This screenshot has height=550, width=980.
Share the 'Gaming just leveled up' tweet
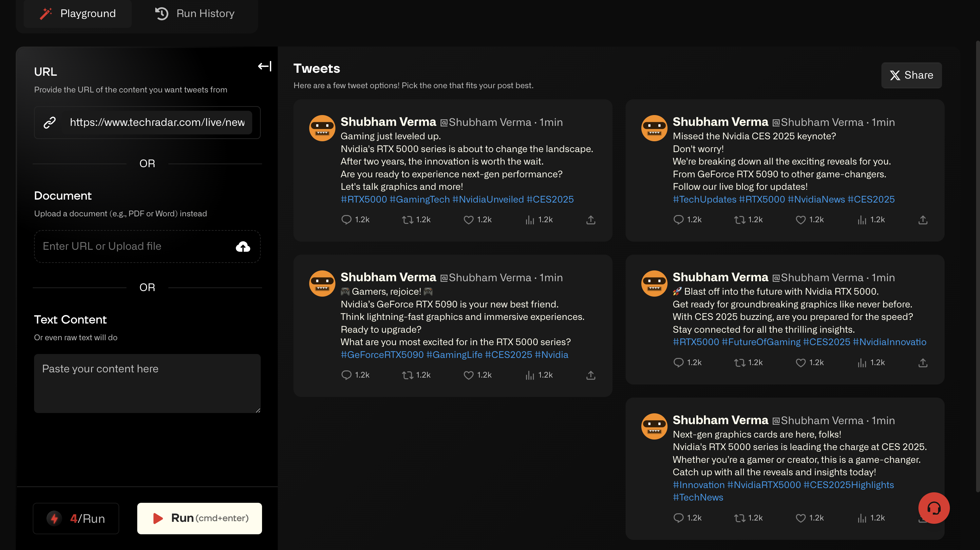591,220
